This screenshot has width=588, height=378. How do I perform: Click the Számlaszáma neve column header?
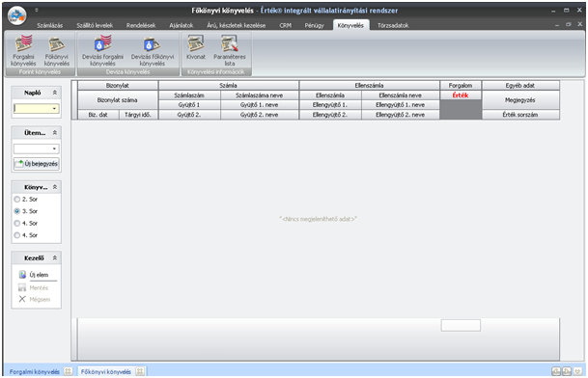pos(259,95)
